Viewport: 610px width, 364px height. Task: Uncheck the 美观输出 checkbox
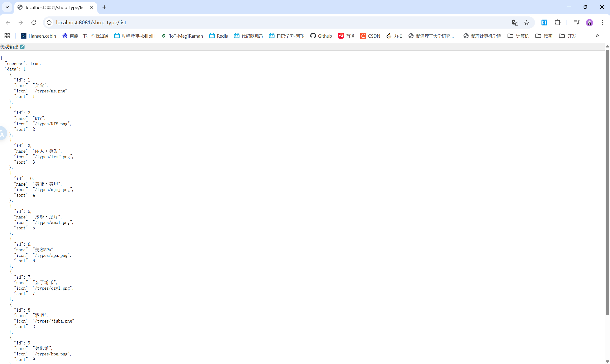coord(22,47)
